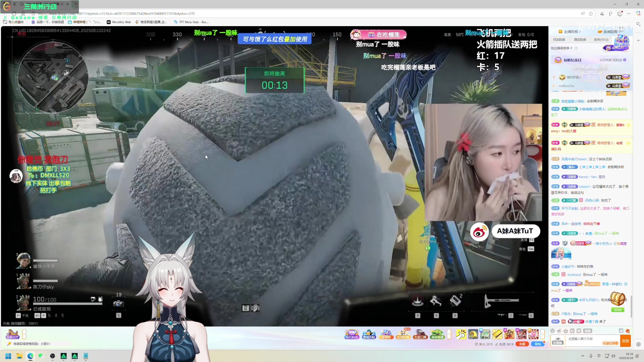Click the fan level sort help icon
Image resolution: width=644 pixels, height=362 pixels.
pyautogui.click(x=576, y=48)
